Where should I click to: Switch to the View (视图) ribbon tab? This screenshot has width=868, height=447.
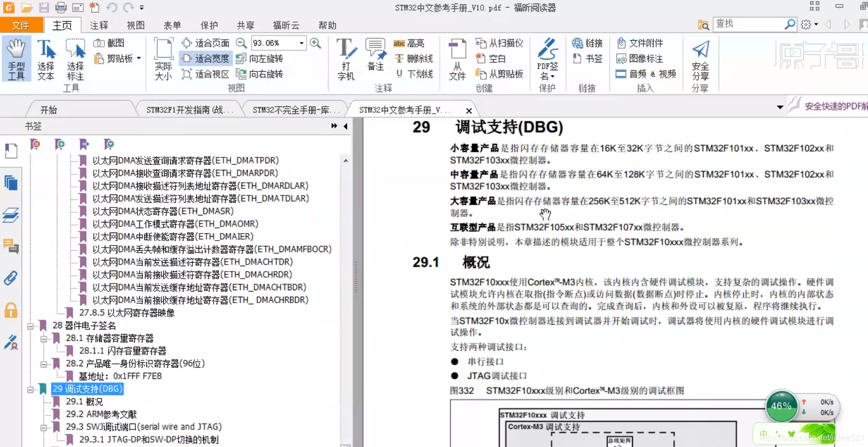[135, 25]
